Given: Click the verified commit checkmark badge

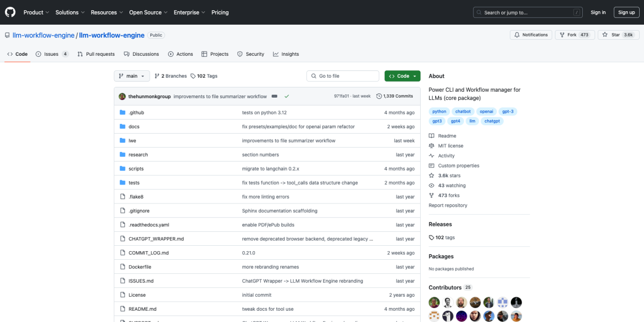Looking at the screenshot, I should 287,96.
